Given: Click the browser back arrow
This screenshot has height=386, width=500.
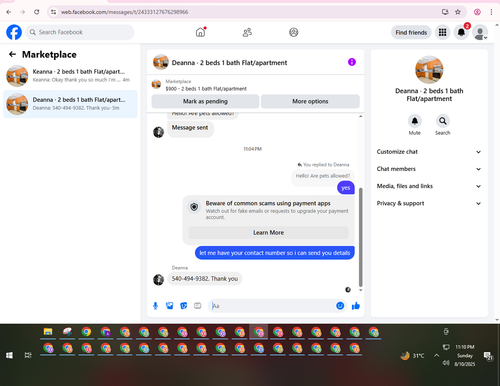Looking at the screenshot, I should point(9,12).
